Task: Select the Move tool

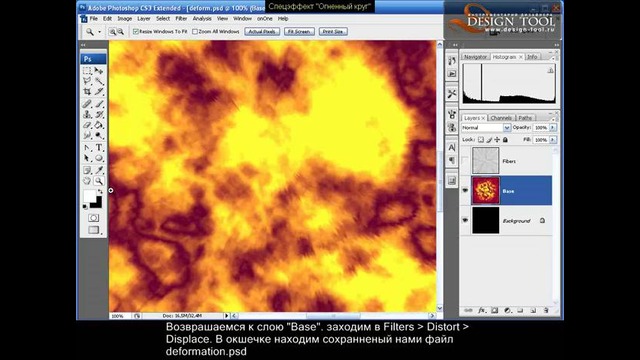Action: [99, 71]
